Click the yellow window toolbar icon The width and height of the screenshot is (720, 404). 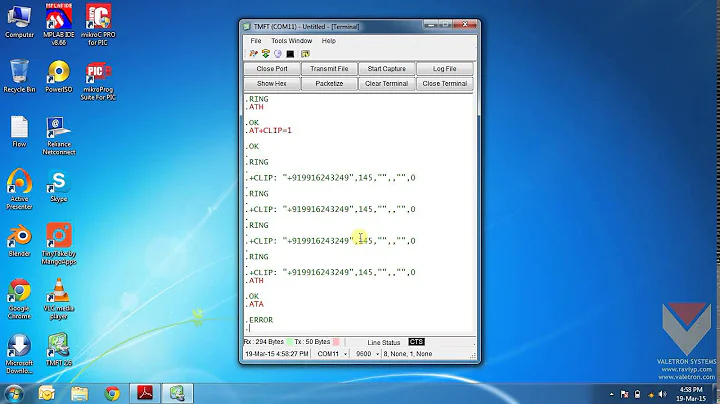click(305, 54)
